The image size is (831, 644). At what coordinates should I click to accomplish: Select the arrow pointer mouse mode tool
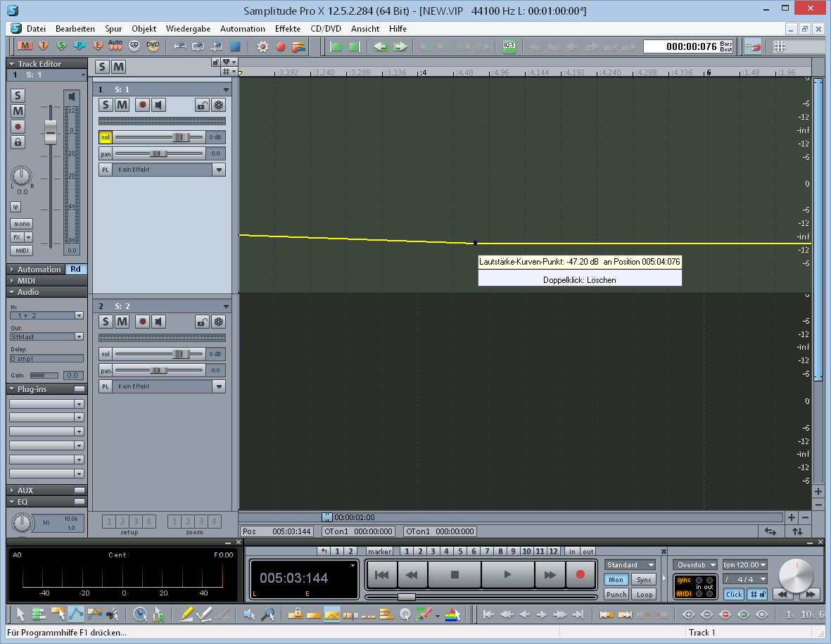[x=20, y=614]
